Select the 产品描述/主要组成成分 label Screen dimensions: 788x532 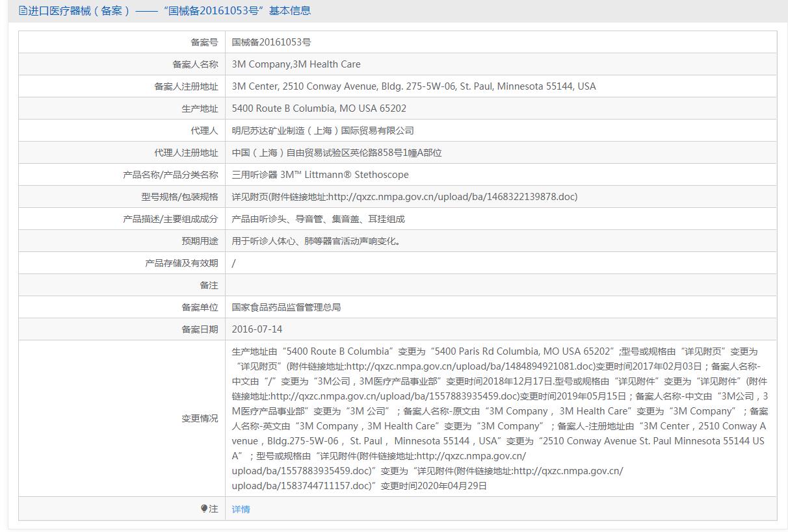170,219
